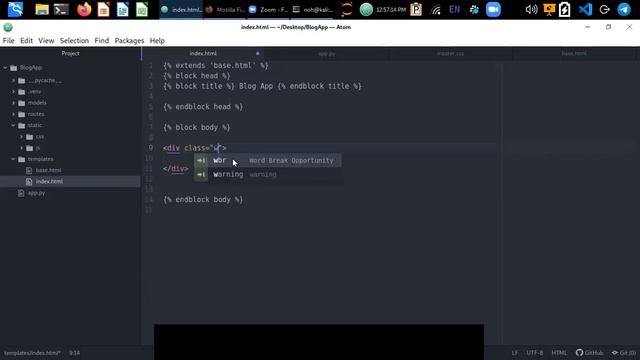Switch to the noh@kali terminal taskbar window
640x360 pixels.
tap(313, 9)
